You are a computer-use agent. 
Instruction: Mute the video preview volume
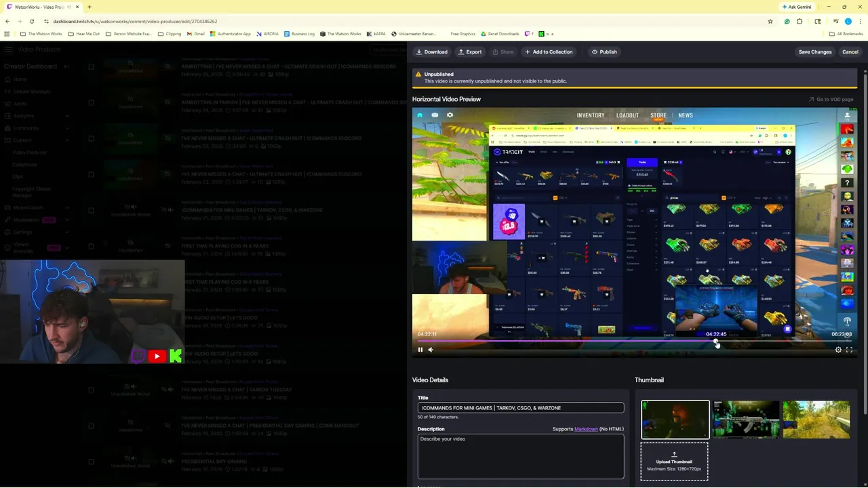tap(431, 350)
